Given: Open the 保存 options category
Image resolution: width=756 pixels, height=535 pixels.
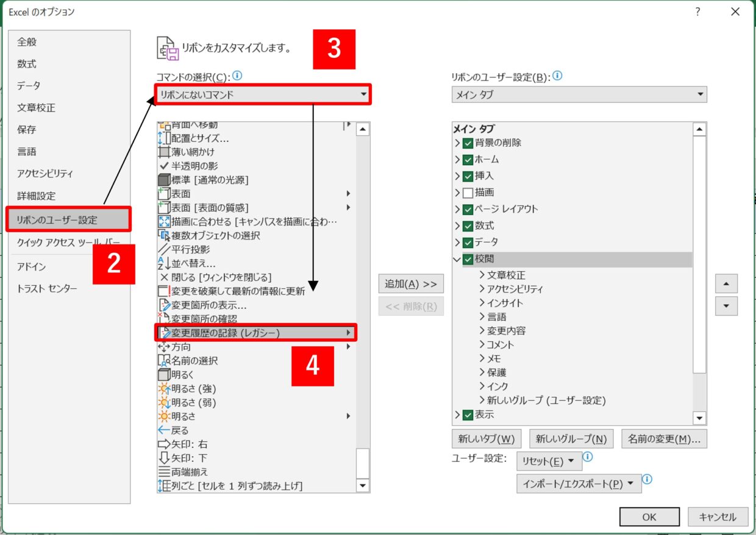Looking at the screenshot, I should coord(70,130).
